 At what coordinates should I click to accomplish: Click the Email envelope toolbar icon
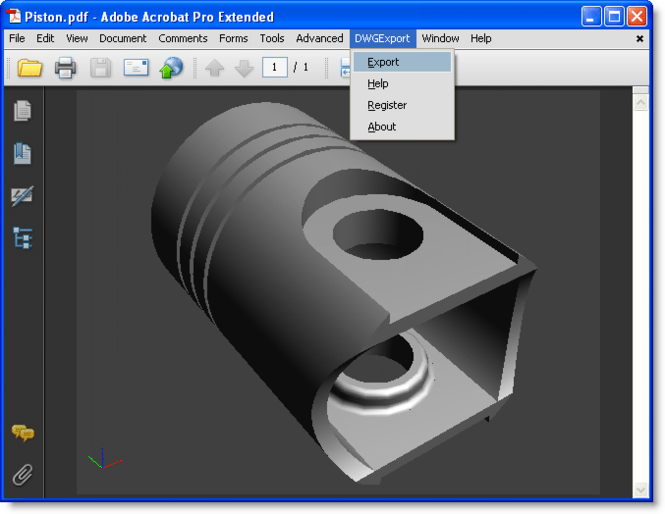136,67
